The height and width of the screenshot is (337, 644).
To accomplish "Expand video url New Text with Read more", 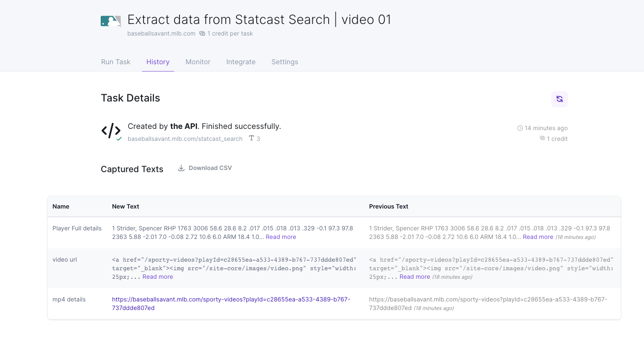I will pyautogui.click(x=158, y=277).
